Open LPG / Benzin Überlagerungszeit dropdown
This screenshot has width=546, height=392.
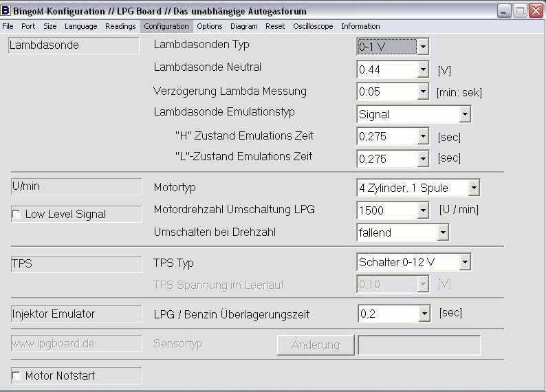tap(424, 314)
